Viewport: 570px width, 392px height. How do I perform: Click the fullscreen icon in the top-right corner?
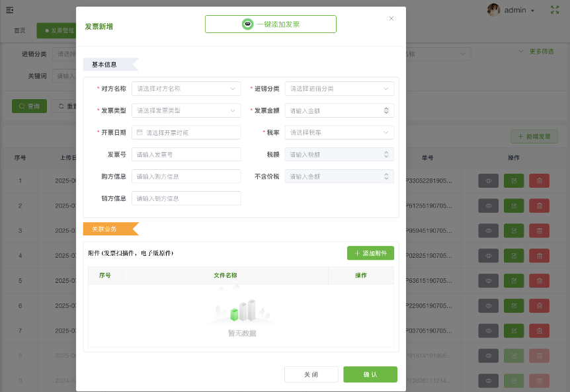click(554, 10)
